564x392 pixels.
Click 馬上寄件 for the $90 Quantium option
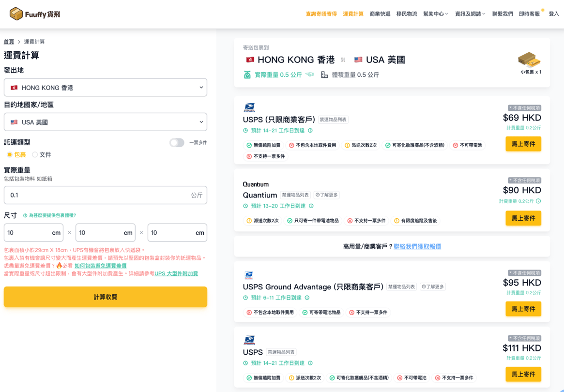tap(523, 218)
